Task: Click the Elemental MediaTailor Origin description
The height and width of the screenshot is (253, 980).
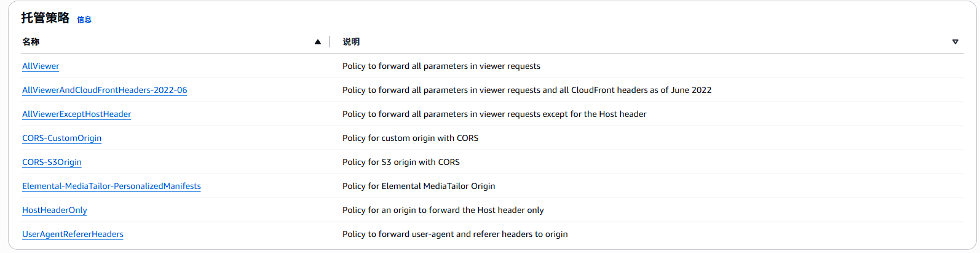Action: [x=418, y=186]
